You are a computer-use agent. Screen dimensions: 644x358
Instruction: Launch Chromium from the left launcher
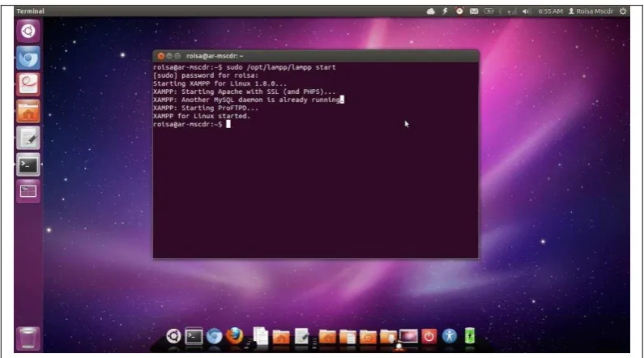(x=28, y=58)
